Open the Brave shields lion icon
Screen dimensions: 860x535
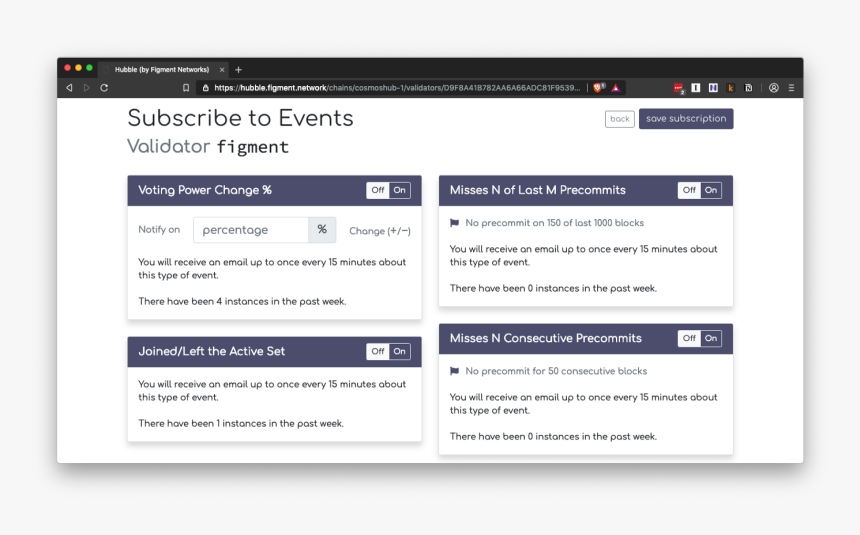[598, 88]
